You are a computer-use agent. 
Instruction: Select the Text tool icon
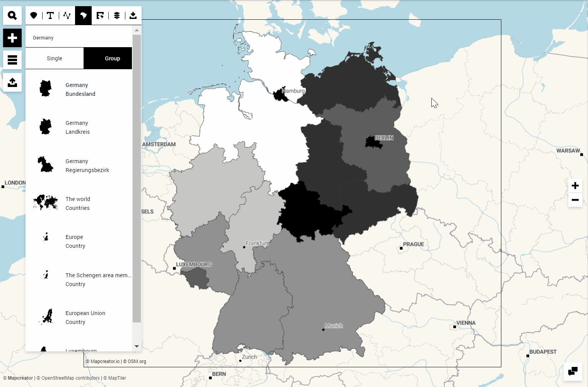(50, 15)
